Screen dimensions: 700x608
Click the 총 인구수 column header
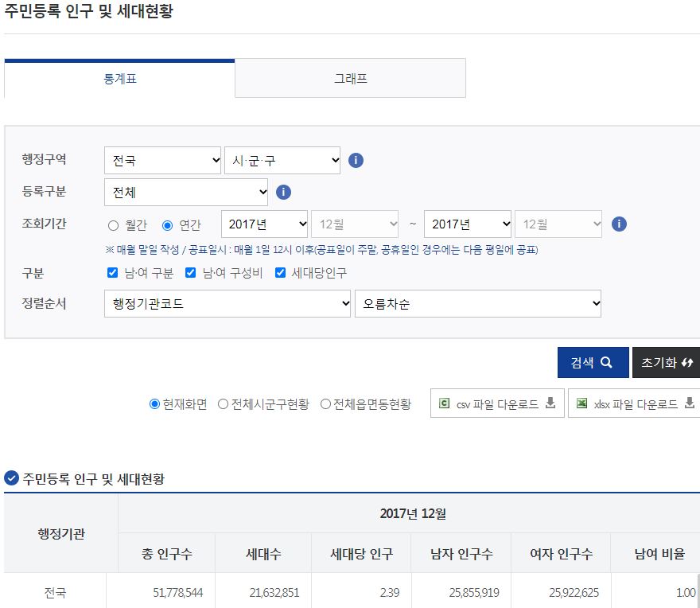tap(166, 554)
